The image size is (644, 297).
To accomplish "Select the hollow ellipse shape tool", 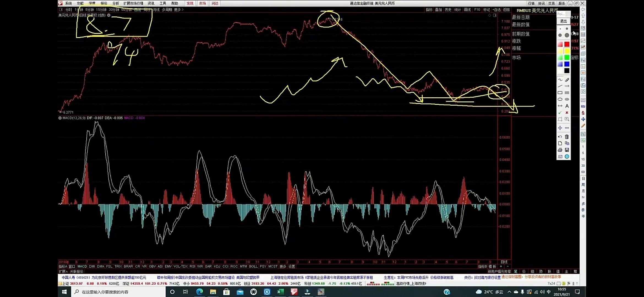I will point(560,99).
